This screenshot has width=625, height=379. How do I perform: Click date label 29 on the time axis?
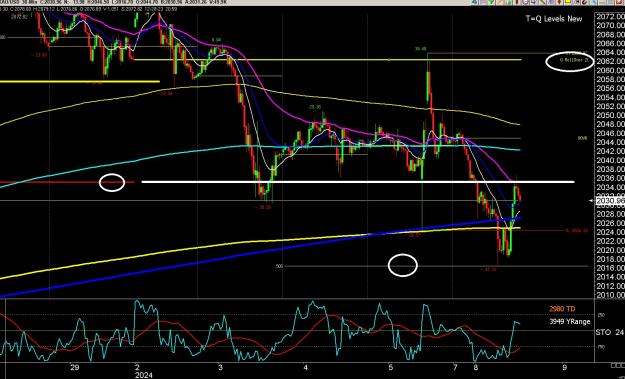[x=74, y=367]
